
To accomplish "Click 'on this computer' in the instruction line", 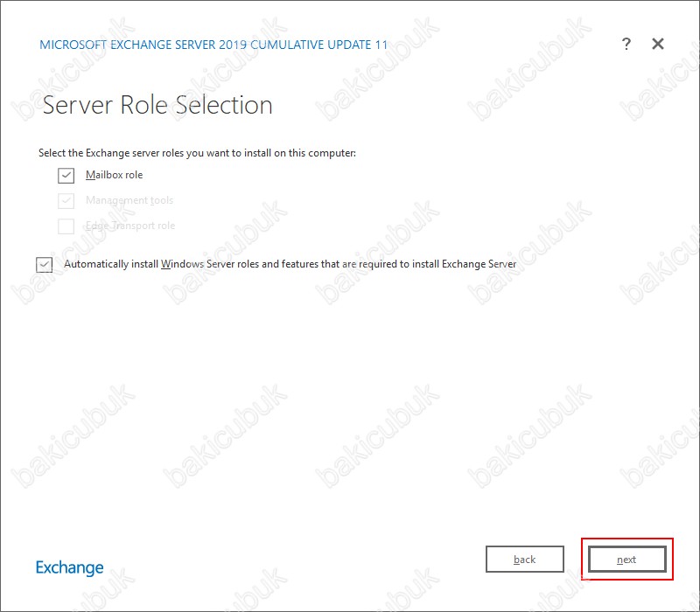I will coord(319,153).
